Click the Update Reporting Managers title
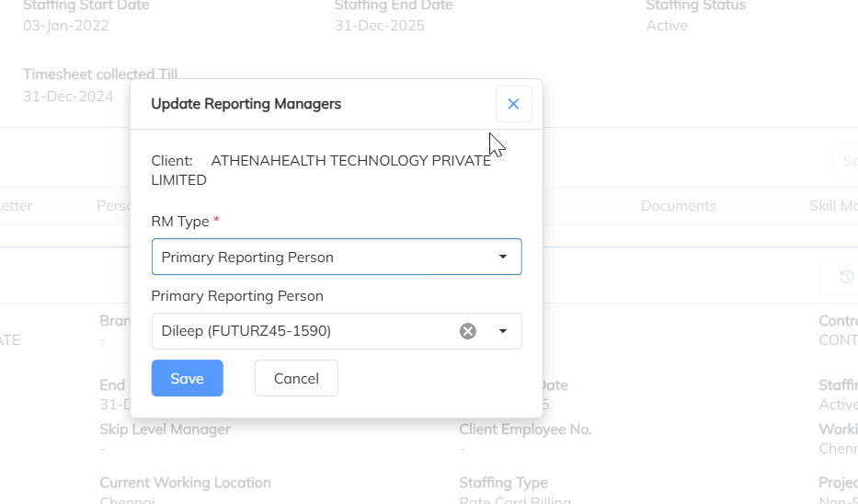Viewport: 858px width, 504px height. tap(246, 104)
